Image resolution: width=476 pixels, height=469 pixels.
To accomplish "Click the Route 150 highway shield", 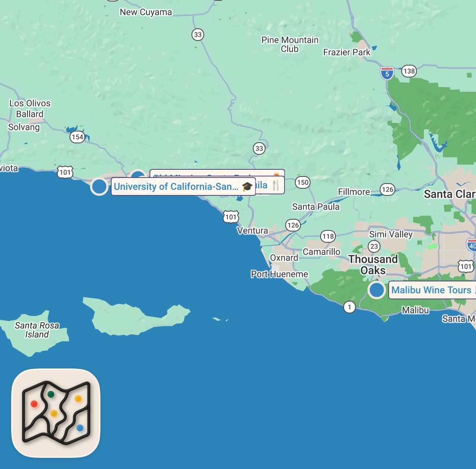I will pos(303,182).
